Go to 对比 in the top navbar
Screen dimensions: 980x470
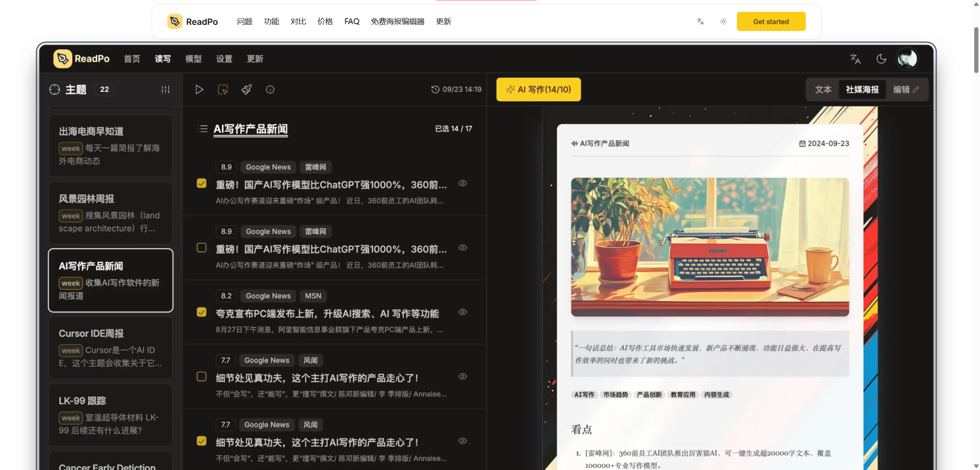click(x=298, y=22)
